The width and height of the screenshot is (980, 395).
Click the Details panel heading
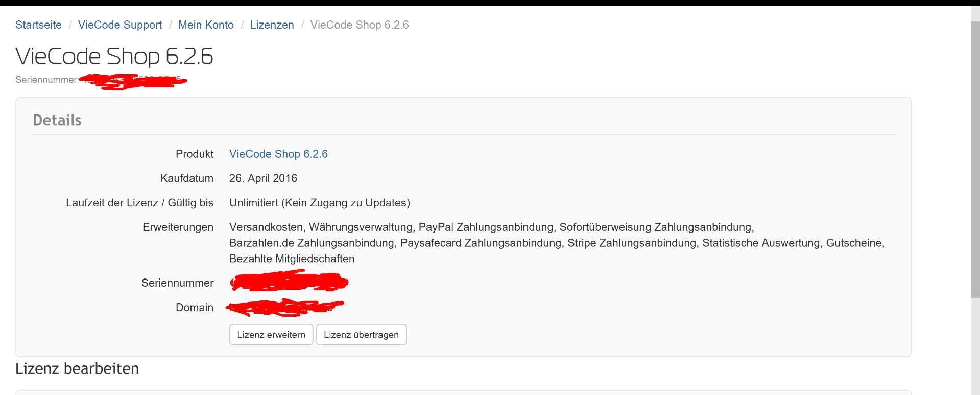coord(57,120)
